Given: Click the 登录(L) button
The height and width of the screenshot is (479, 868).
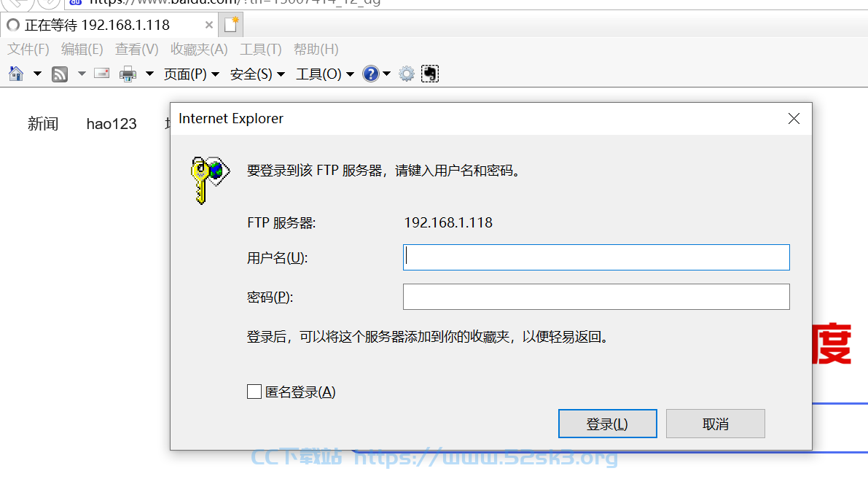Looking at the screenshot, I should 607,424.
